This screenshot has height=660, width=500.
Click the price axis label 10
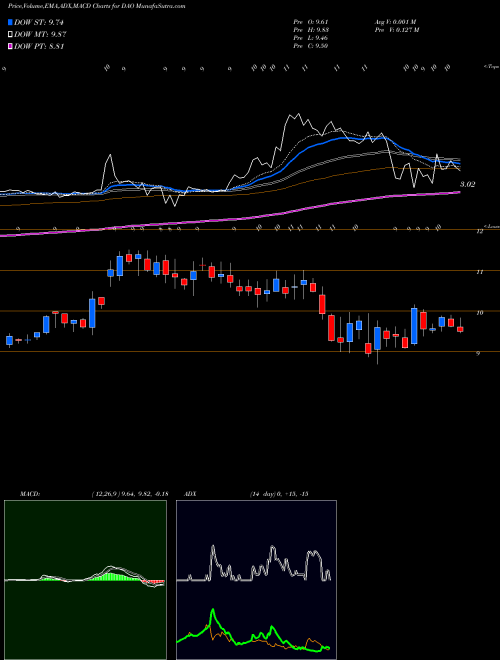coord(479,313)
